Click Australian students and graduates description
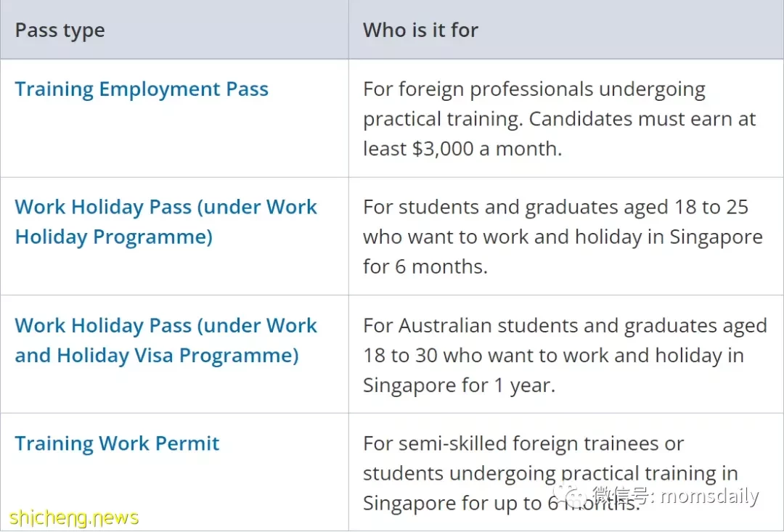Image resolution: width=784 pixels, height=532 pixels. point(565,355)
